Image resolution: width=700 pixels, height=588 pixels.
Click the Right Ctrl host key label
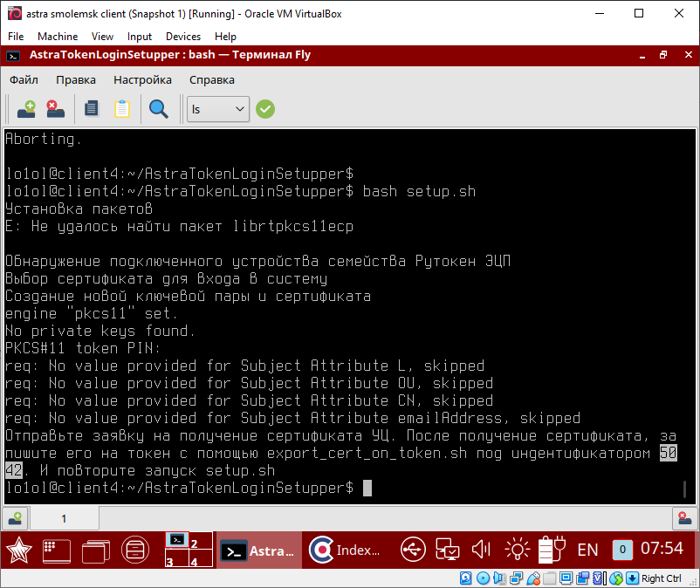(x=662, y=578)
